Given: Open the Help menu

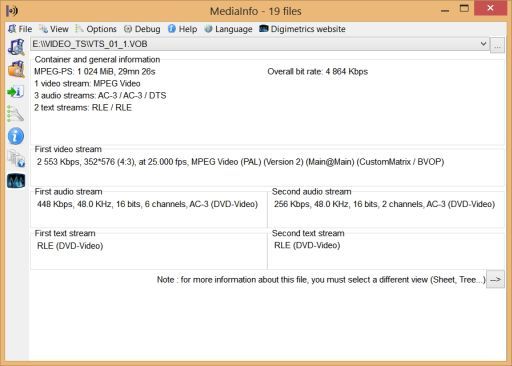Looking at the screenshot, I should coord(182,29).
